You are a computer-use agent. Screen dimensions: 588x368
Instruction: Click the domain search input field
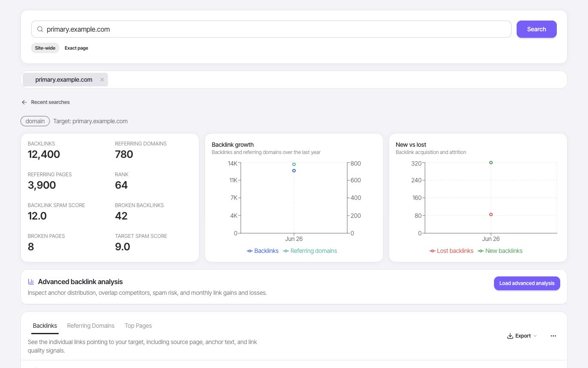point(271,29)
